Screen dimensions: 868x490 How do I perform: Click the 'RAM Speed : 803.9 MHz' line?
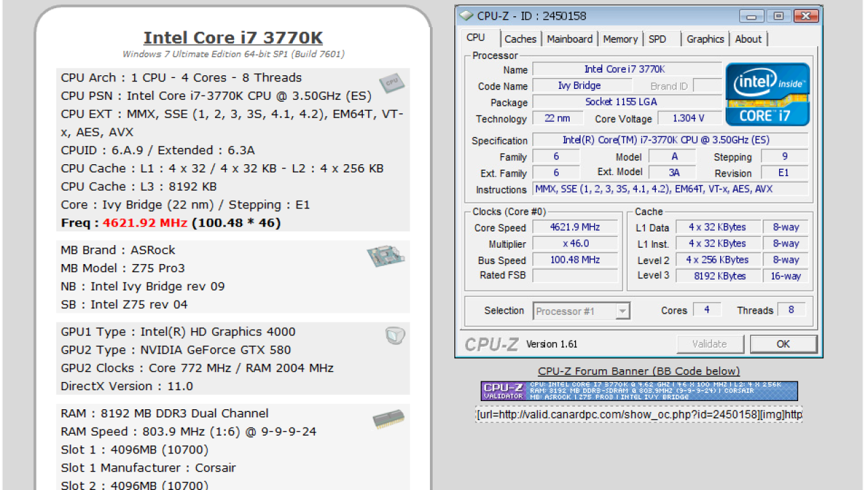click(x=189, y=432)
